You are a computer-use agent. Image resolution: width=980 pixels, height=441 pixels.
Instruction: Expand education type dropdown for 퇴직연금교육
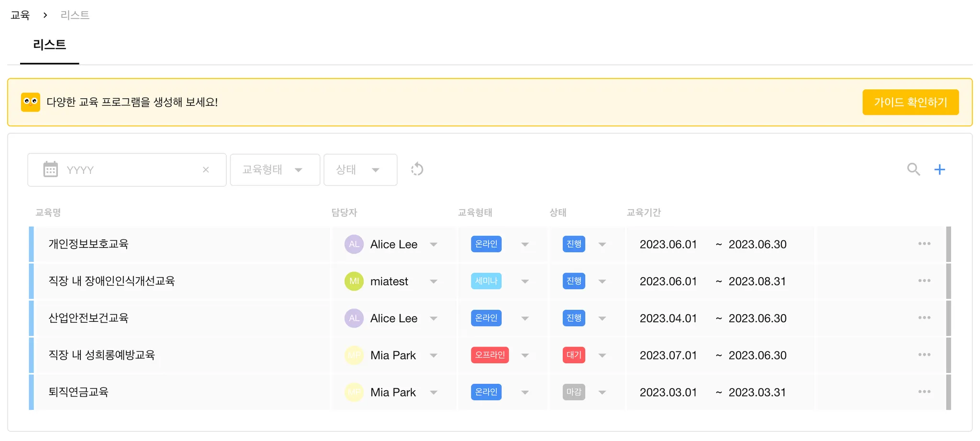click(x=525, y=392)
